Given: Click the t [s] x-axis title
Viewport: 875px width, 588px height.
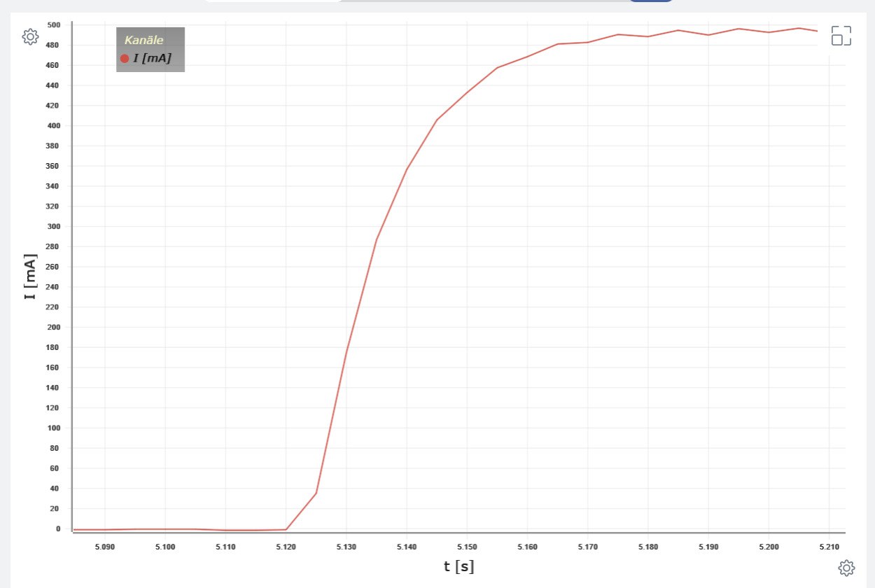Looking at the screenshot, I should click(458, 567).
